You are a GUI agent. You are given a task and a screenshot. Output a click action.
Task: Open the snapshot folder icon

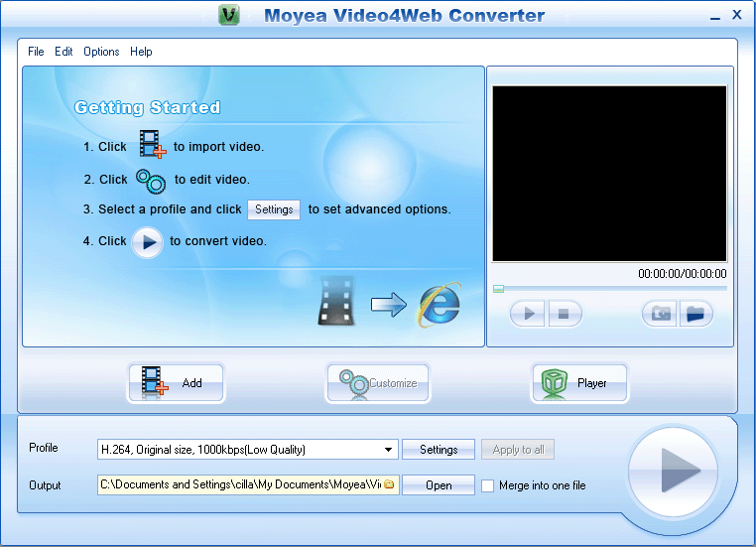(x=695, y=314)
